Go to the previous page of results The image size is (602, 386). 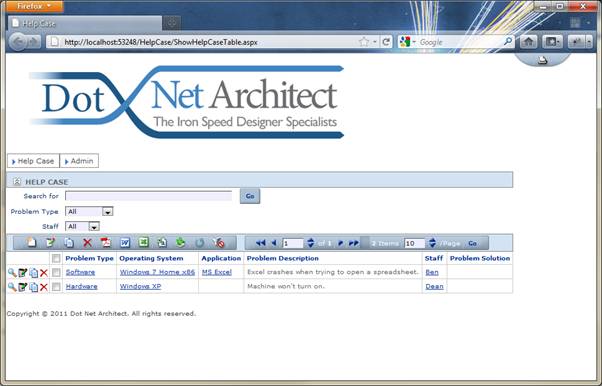tap(274, 243)
